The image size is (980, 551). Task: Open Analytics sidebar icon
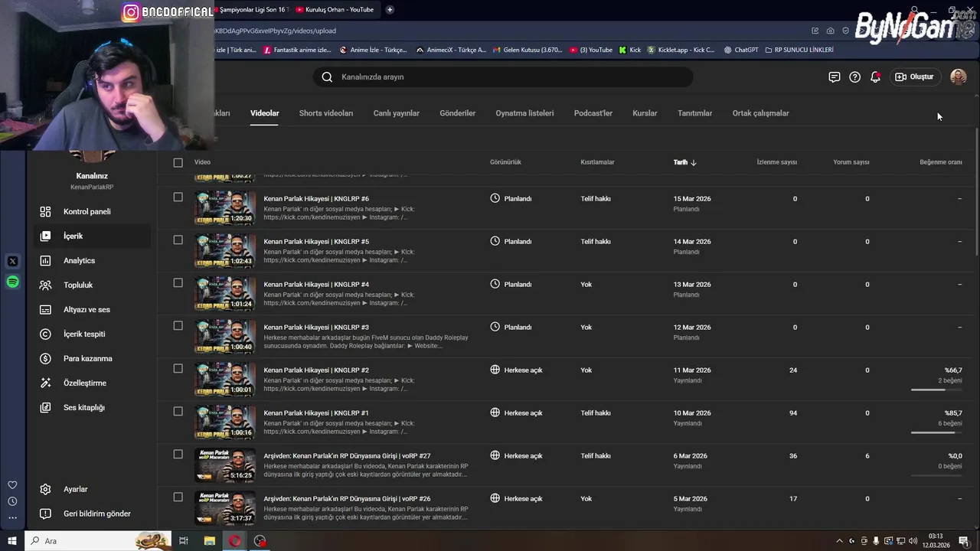[45, 260]
